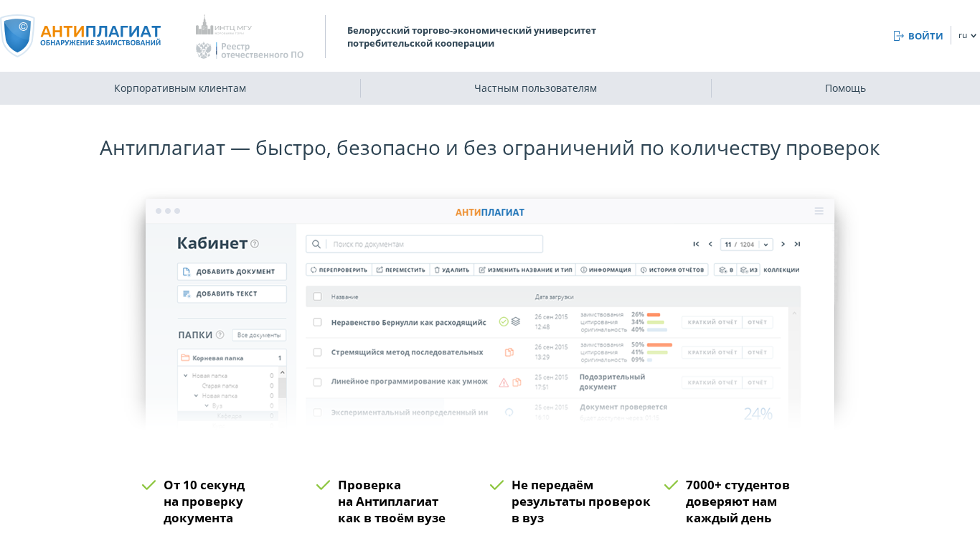Click the ВОЙТИ login link
The height and width of the screenshot is (551, 980).
point(918,36)
